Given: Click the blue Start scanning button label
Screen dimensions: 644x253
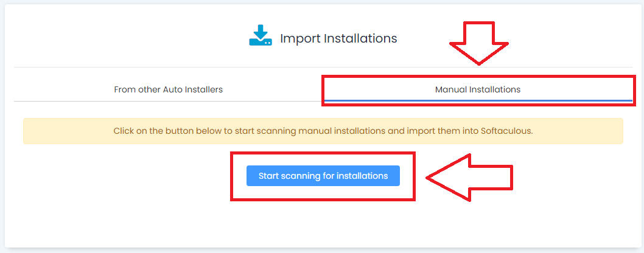Looking at the screenshot, I should tap(323, 176).
